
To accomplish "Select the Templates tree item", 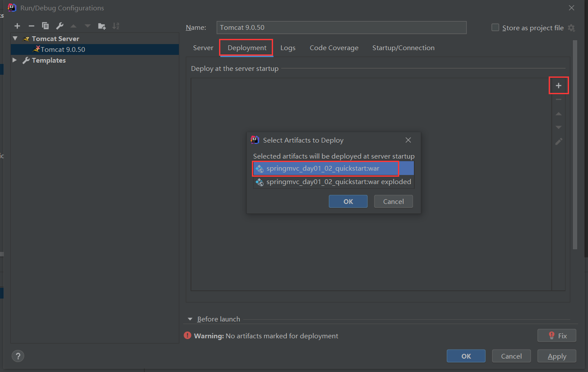I will (x=95, y=60).
